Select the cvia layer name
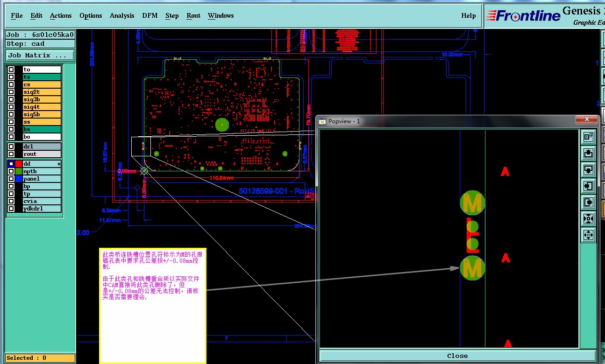The image size is (605, 364). click(x=42, y=201)
